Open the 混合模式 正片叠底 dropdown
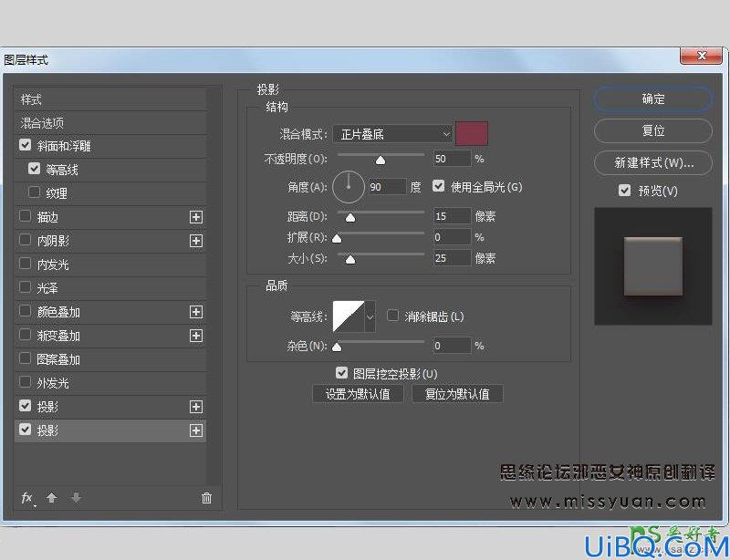The width and height of the screenshot is (730, 560). tap(392, 135)
